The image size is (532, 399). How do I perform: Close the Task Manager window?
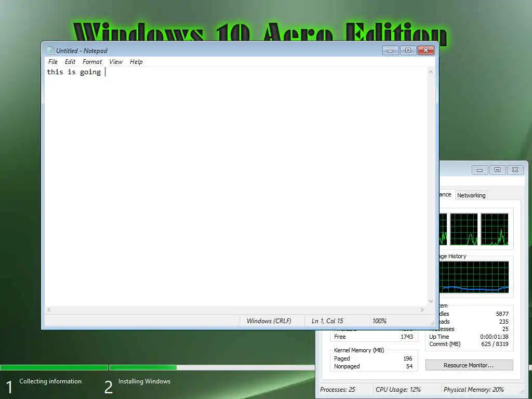515,170
